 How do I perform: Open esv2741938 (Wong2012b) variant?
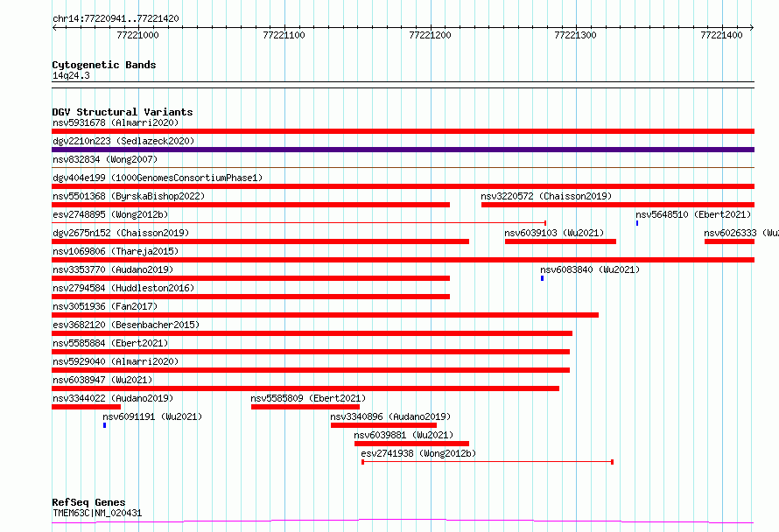click(418, 453)
